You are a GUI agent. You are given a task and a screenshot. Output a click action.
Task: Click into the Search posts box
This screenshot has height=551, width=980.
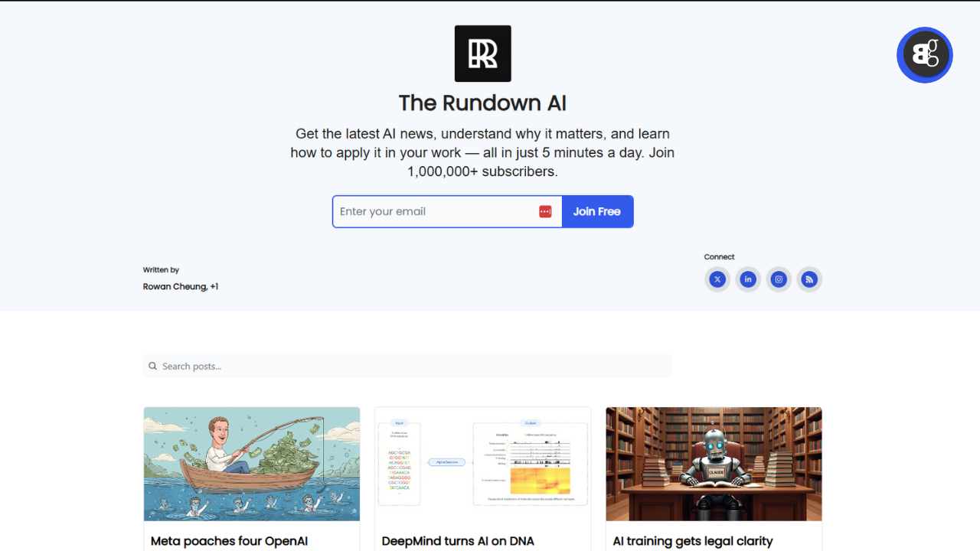click(413, 367)
